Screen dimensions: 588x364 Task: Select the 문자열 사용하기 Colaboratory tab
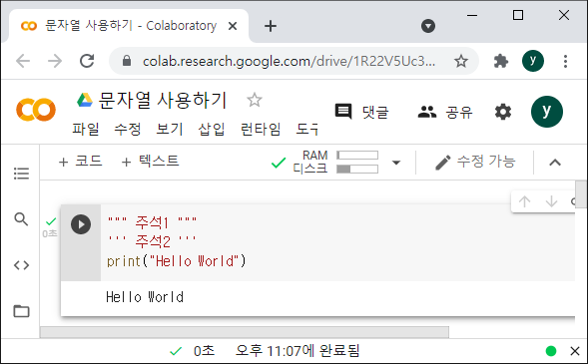(x=129, y=26)
